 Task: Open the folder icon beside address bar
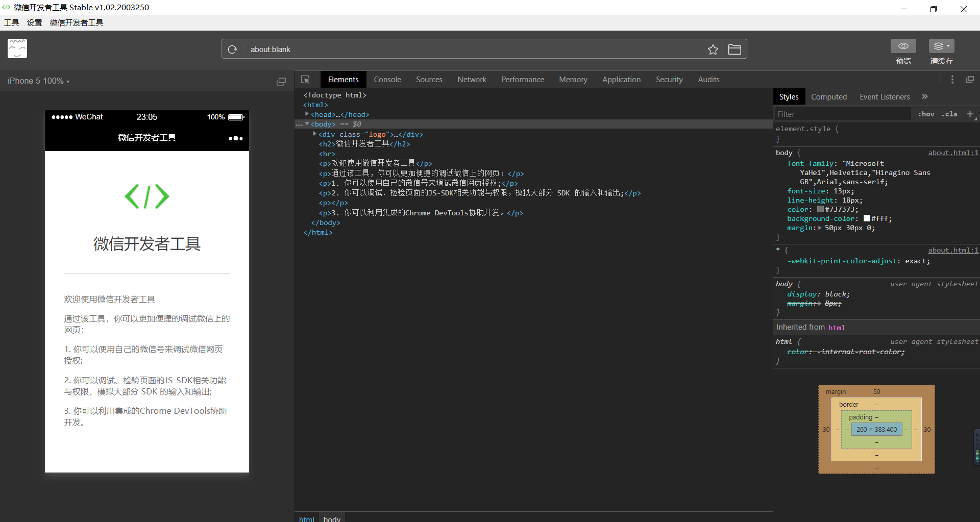pos(734,49)
